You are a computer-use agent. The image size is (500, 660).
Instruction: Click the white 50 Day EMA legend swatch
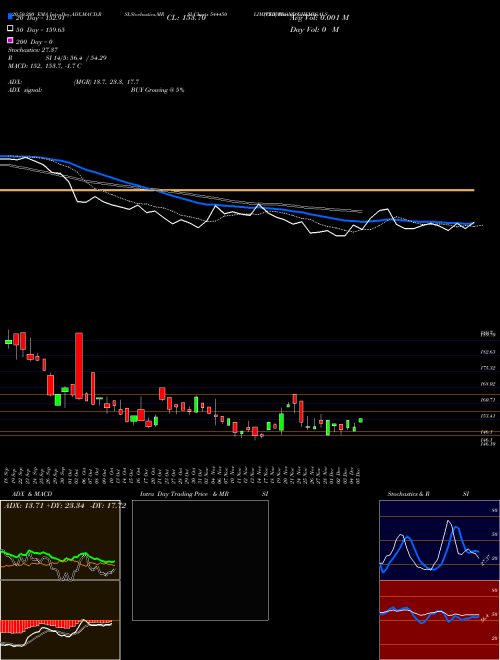coord(11,29)
